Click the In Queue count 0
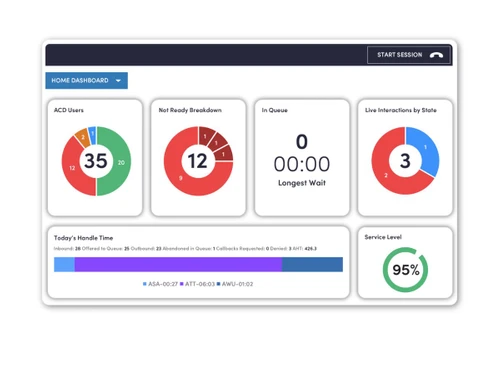The image size is (500, 375). pos(302,141)
